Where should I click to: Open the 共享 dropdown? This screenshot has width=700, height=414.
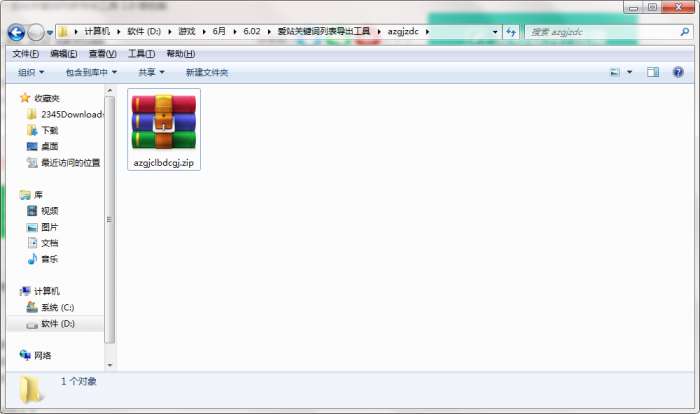pos(151,72)
